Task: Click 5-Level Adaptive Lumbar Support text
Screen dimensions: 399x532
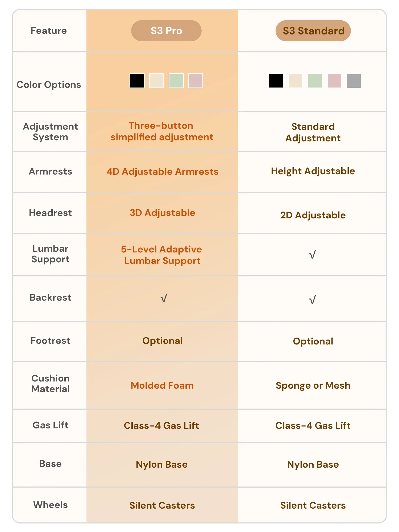Action: tap(162, 255)
